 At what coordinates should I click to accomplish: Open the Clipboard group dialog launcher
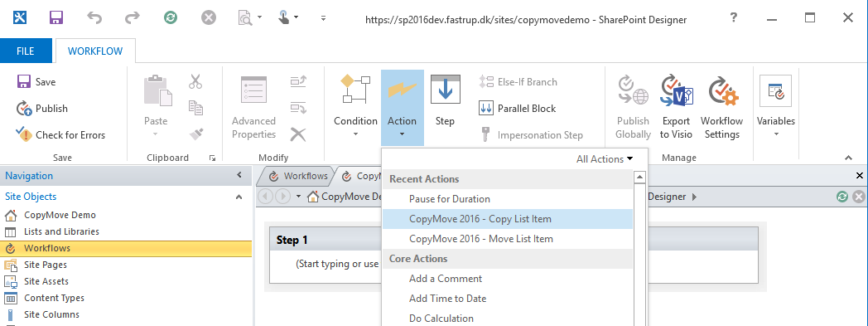pyautogui.click(x=212, y=158)
